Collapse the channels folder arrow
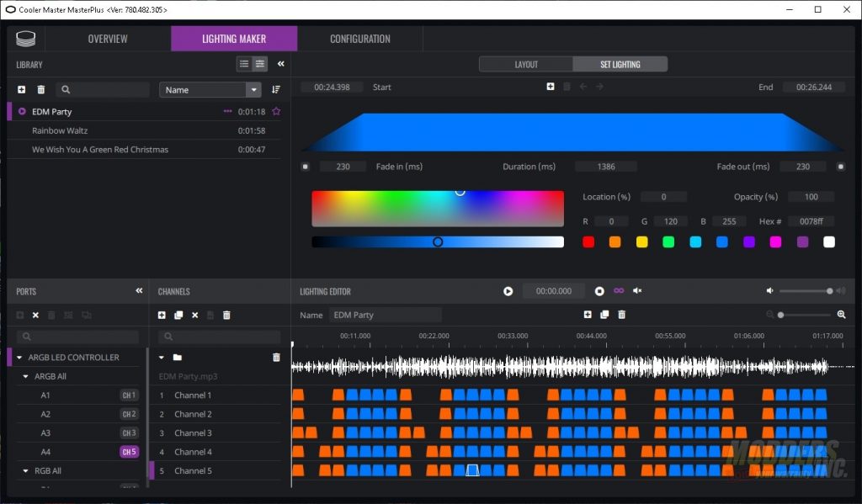This screenshot has height=504, width=862. point(161,358)
